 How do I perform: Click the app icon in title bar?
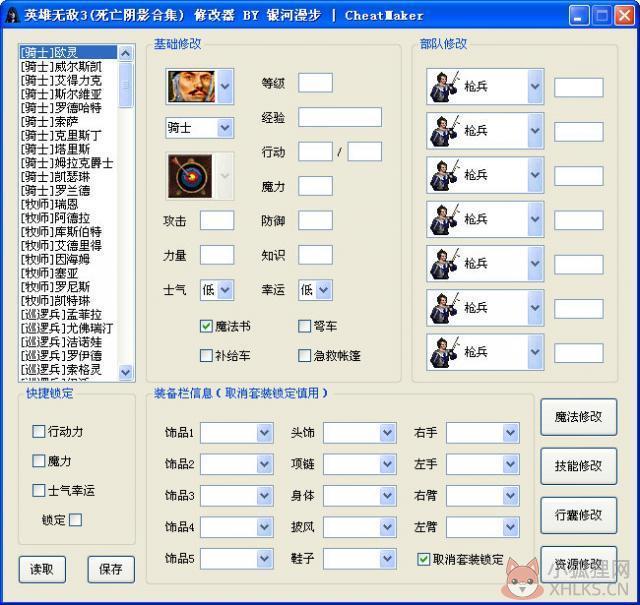12,16
